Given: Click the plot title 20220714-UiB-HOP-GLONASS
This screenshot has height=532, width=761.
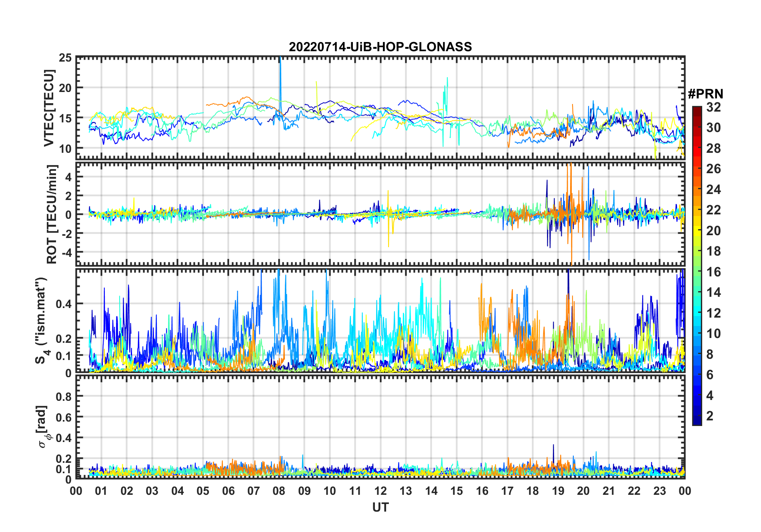Looking at the screenshot, I should [x=380, y=47].
